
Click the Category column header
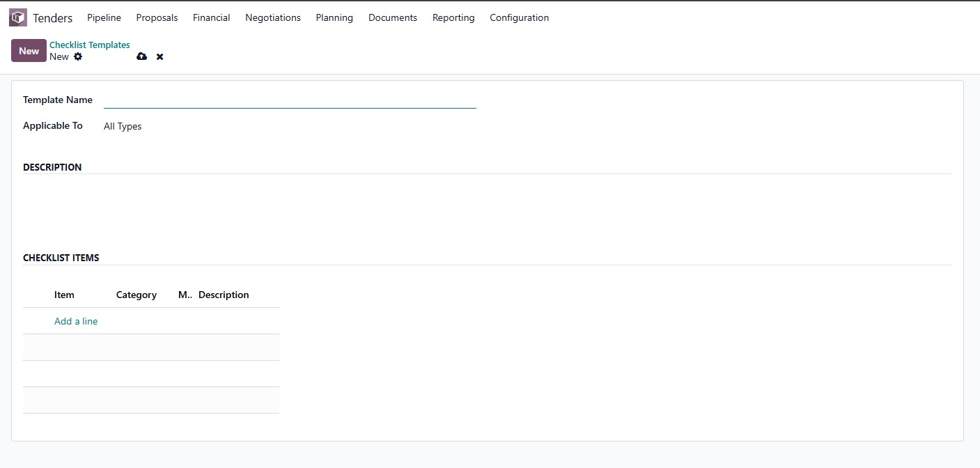click(136, 295)
